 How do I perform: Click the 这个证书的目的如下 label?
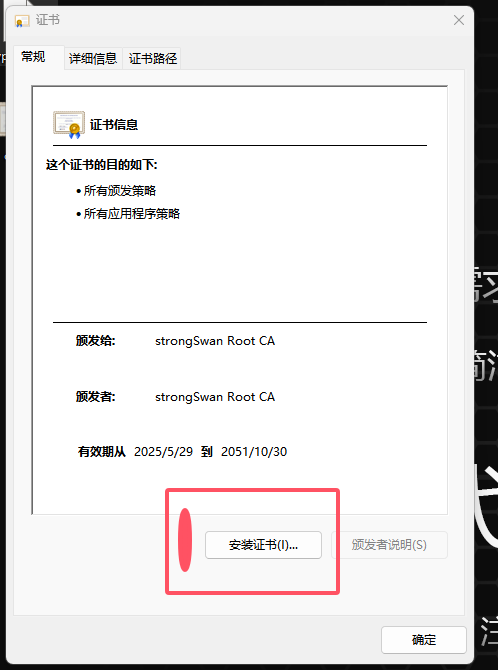click(x=102, y=165)
